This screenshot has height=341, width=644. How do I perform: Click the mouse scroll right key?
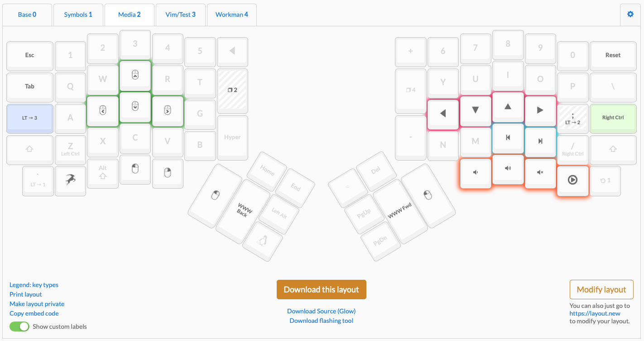pos(168,110)
